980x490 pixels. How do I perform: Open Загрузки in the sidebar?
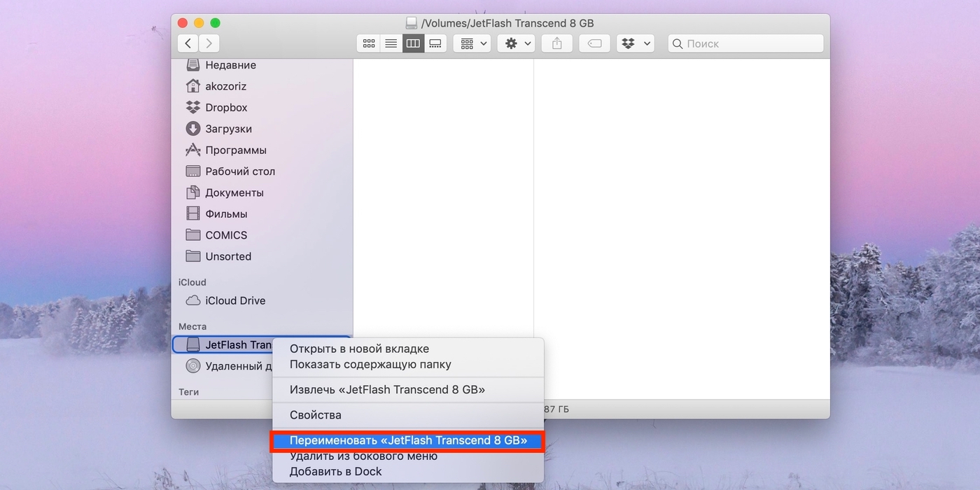(262, 129)
